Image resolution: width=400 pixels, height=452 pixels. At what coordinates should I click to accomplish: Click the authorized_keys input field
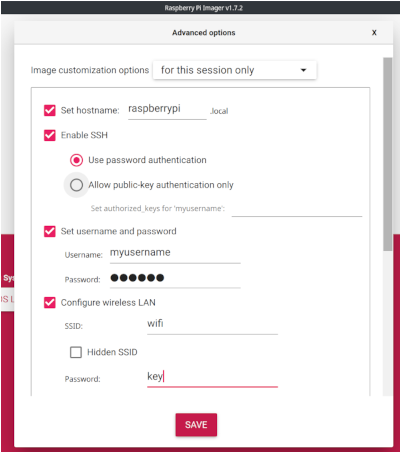[x=297, y=209]
